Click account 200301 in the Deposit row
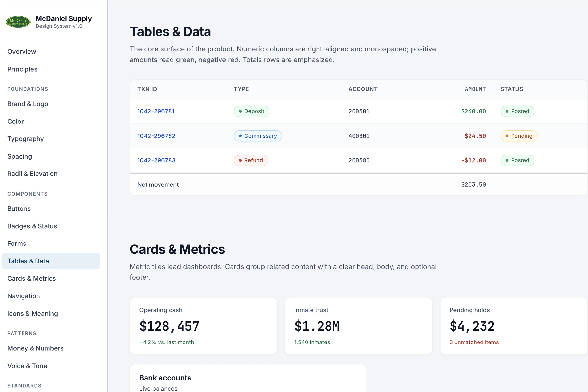 [359, 111]
